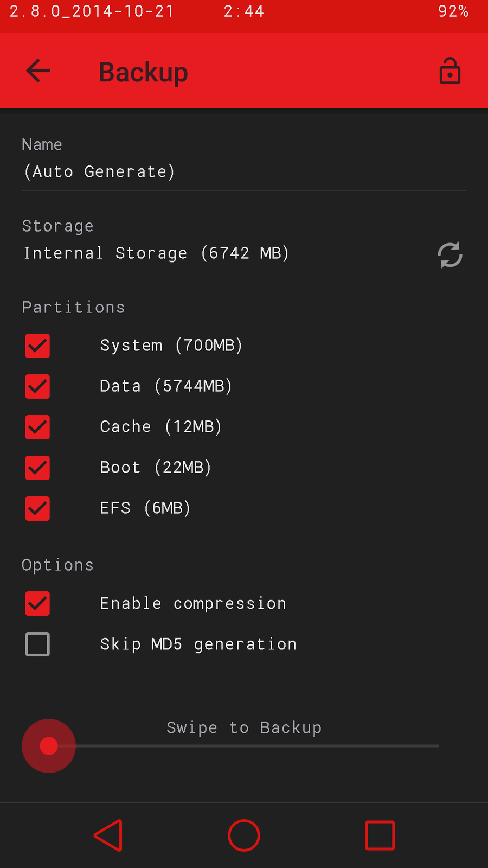This screenshot has width=488, height=868.
Task: Deselect the Cache partition checkbox
Action: (x=37, y=427)
